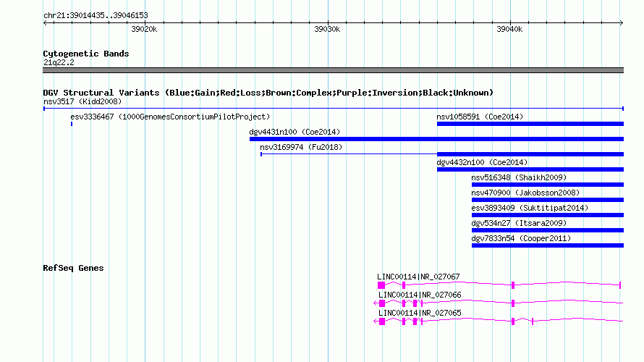Select nsv3169974 (Fu2018) variant label

tap(301, 147)
